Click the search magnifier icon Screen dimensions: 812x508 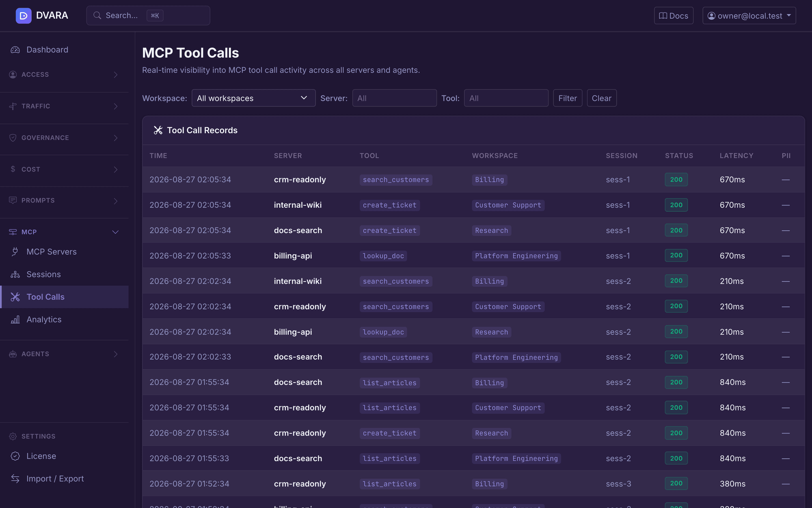(97, 15)
